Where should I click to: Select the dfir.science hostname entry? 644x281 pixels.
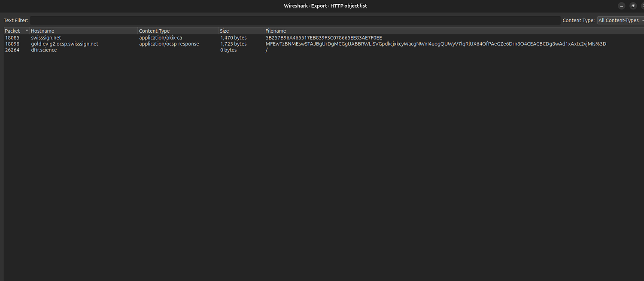[44, 50]
